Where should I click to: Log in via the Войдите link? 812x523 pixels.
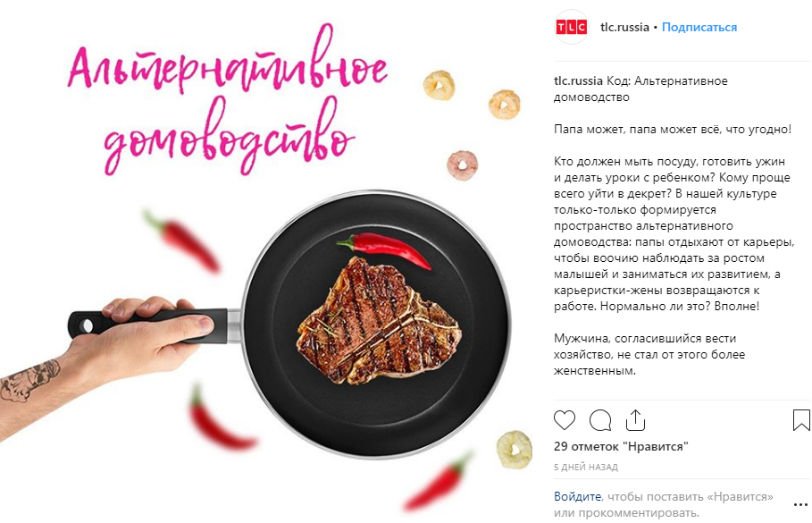coord(577,496)
